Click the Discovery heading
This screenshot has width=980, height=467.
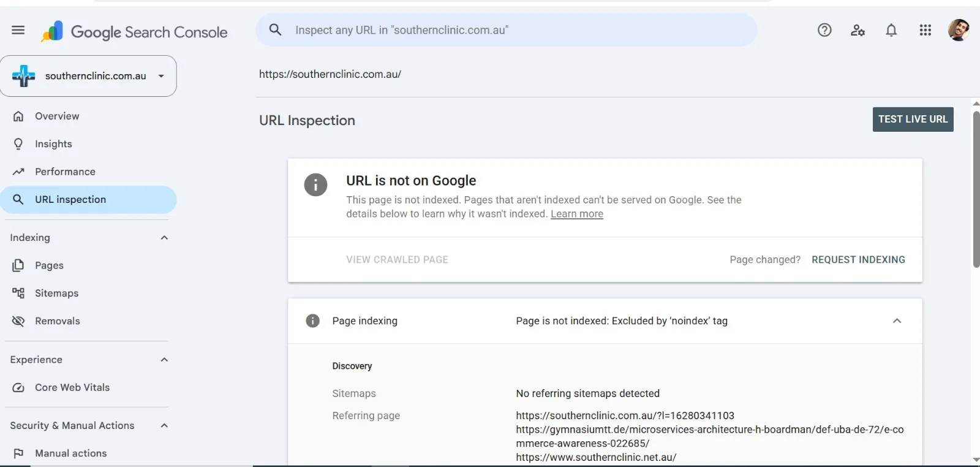pyautogui.click(x=352, y=366)
